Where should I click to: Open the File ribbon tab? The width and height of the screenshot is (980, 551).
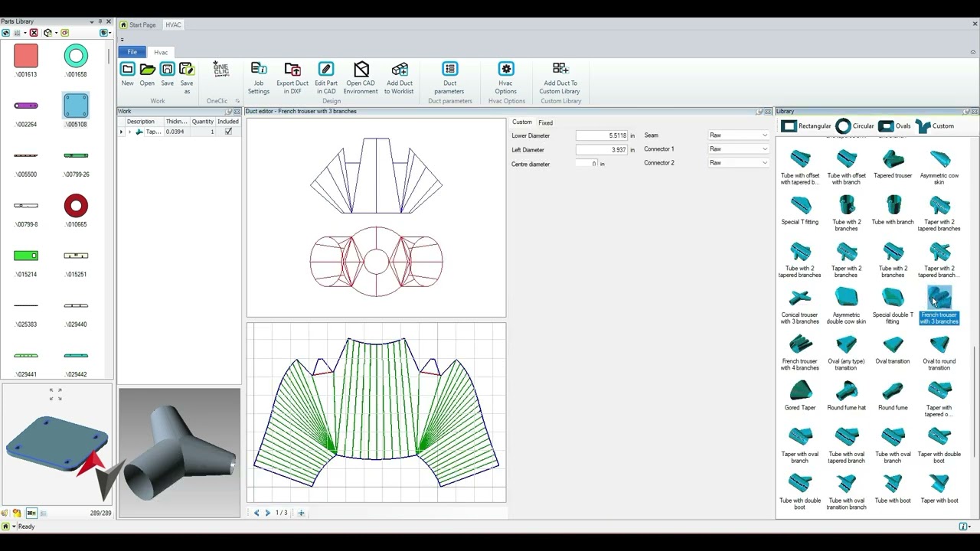[132, 52]
